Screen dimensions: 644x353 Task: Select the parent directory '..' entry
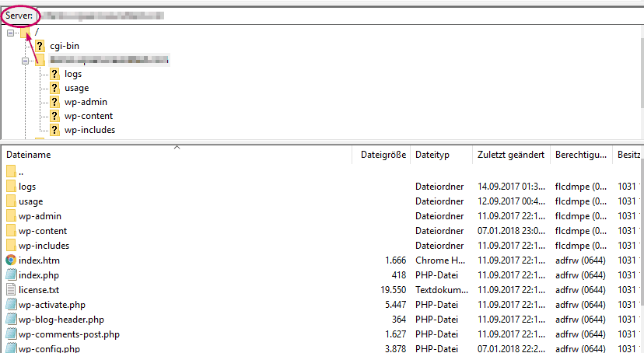click(21, 172)
